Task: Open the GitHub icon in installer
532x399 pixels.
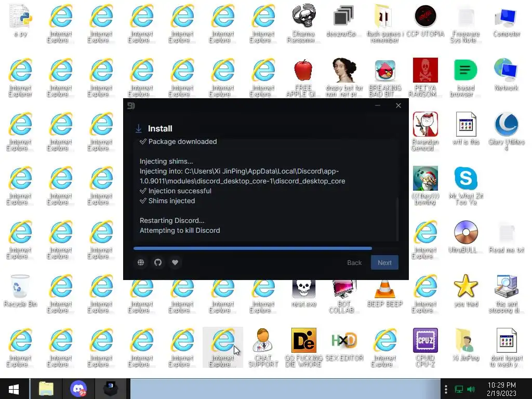Action: click(158, 262)
